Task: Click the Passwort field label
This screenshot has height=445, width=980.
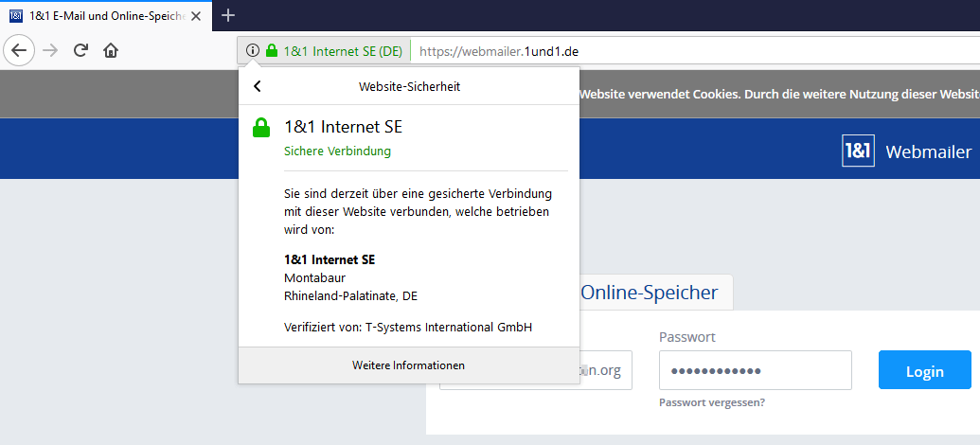Action: (x=686, y=337)
